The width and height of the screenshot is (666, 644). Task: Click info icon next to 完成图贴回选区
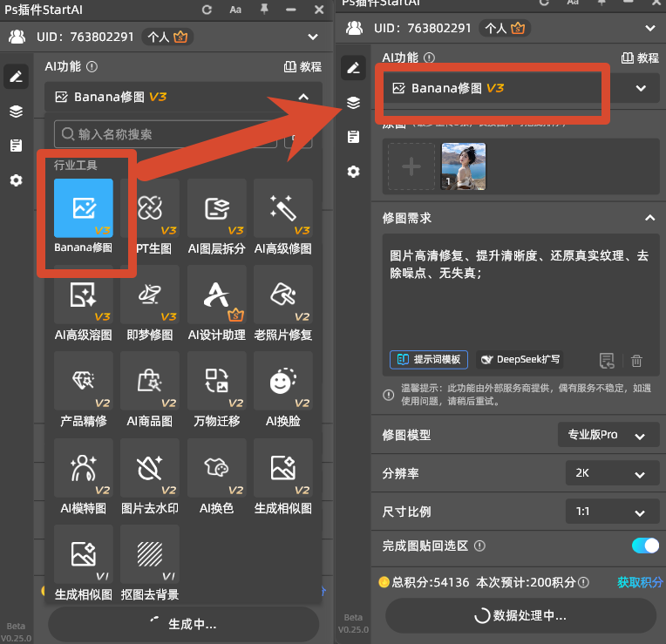[x=479, y=546]
